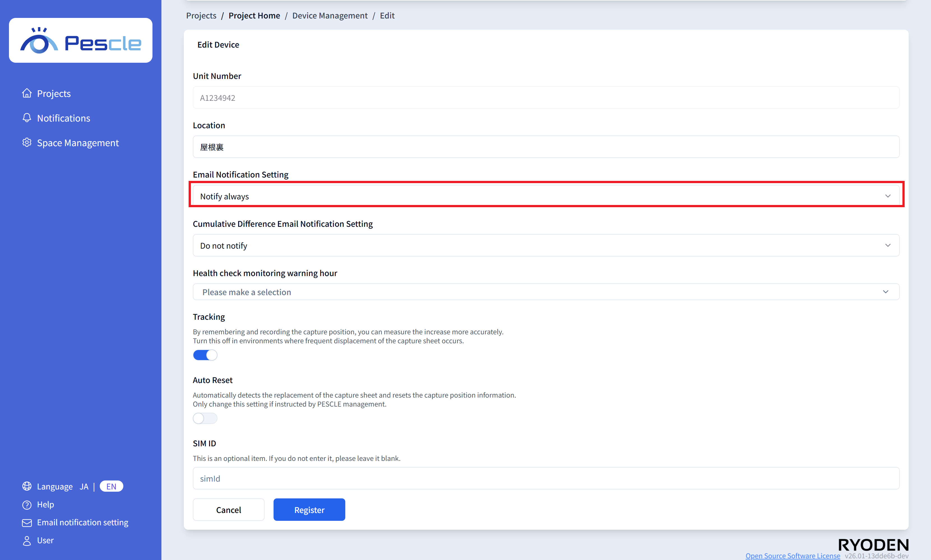Click the Language globe icon
Screen dimensions: 931x560
pyautogui.click(x=27, y=486)
